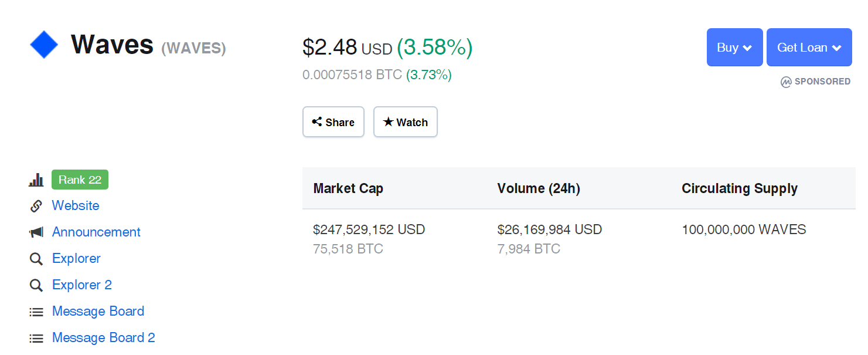Toggle the star Watch button
This screenshot has height=355, width=868.
406,122
